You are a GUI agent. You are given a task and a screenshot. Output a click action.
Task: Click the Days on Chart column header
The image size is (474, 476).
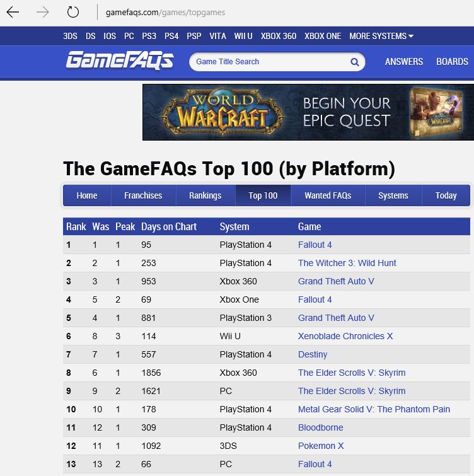click(x=169, y=226)
